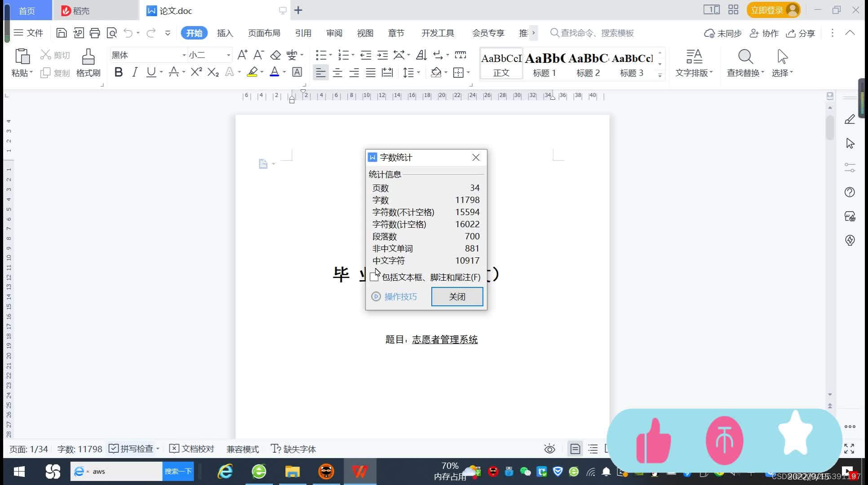The image size is (868, 485).
Task: Click the bulleted list icon
Action: pos(321,54)
